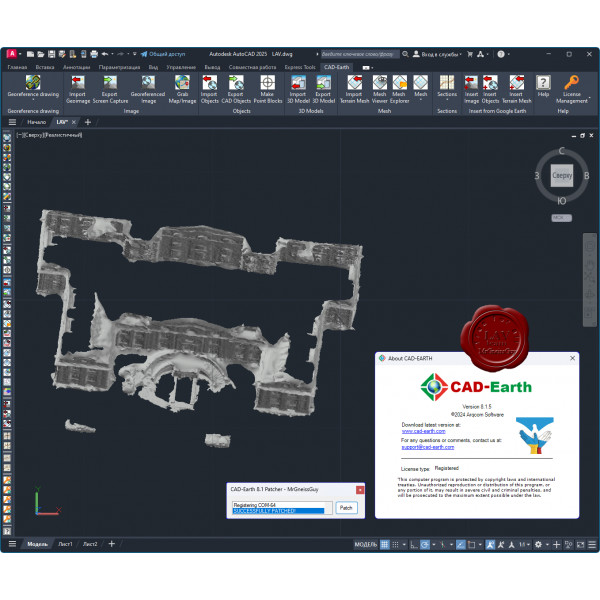Screen dimensions: 600x600
Task: Click the Save icon in quick access toolbar
Action: (51, 54)
